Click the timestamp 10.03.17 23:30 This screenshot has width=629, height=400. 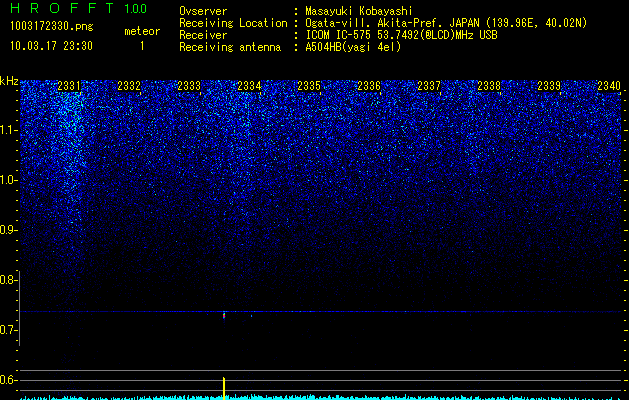tap(51, 46)
